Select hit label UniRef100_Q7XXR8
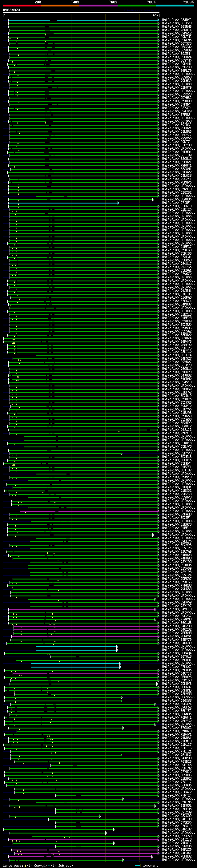Screen dimensions: 197x868 (177, 94)
